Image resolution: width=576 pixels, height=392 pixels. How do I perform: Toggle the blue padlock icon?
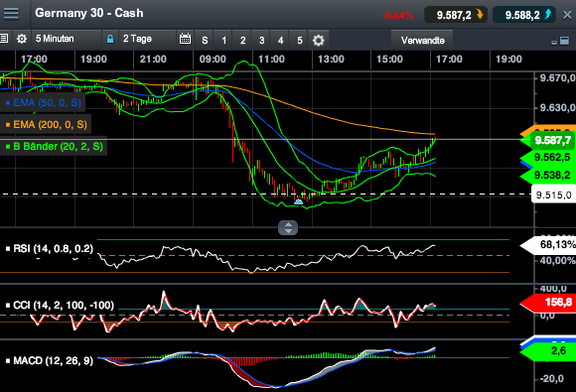click(110, 39)
